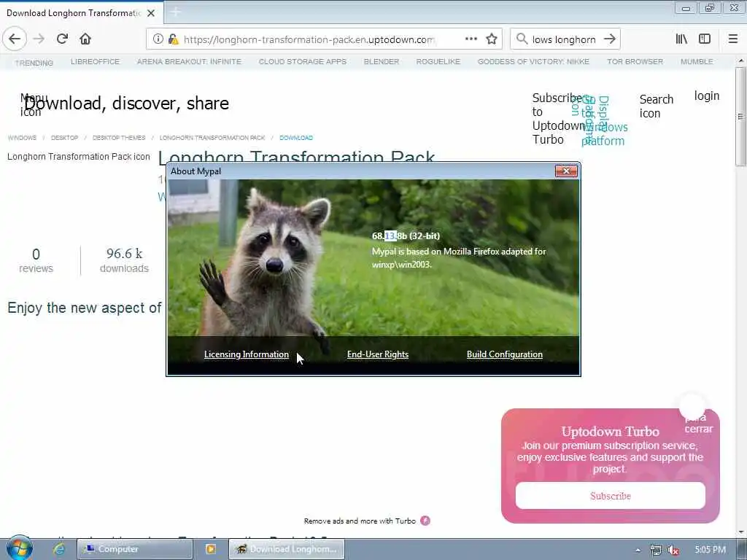Open End-User Rights in About Mypal
Viewport: 747px width, 560px height.
[x=378, y=354]
